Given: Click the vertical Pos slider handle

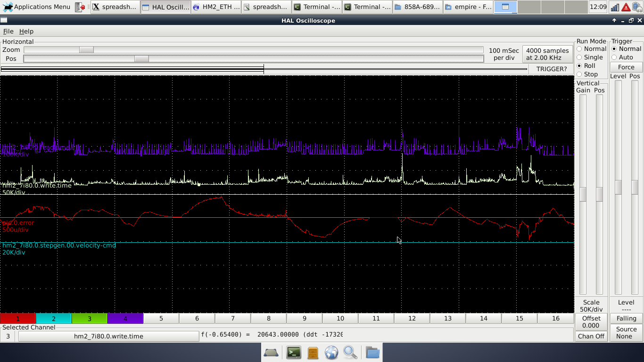Looking at the screenshot, I should [599, 194].
